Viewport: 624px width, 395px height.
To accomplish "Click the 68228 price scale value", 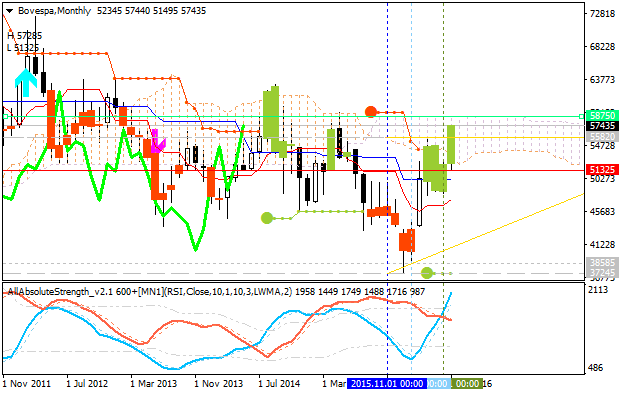I will [602, 47].
